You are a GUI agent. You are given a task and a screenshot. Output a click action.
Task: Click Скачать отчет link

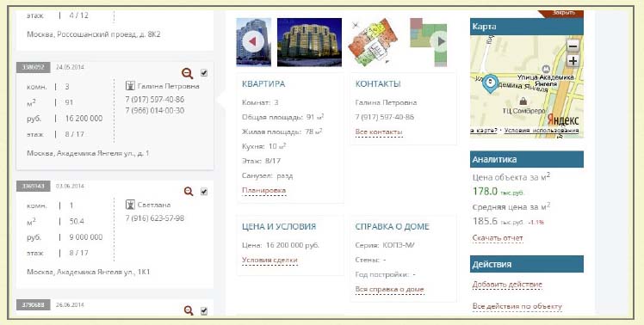click(x=498, y=238)
